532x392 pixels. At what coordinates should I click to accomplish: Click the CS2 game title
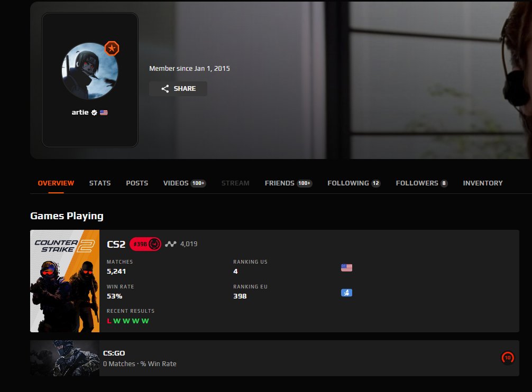point(116,244)
